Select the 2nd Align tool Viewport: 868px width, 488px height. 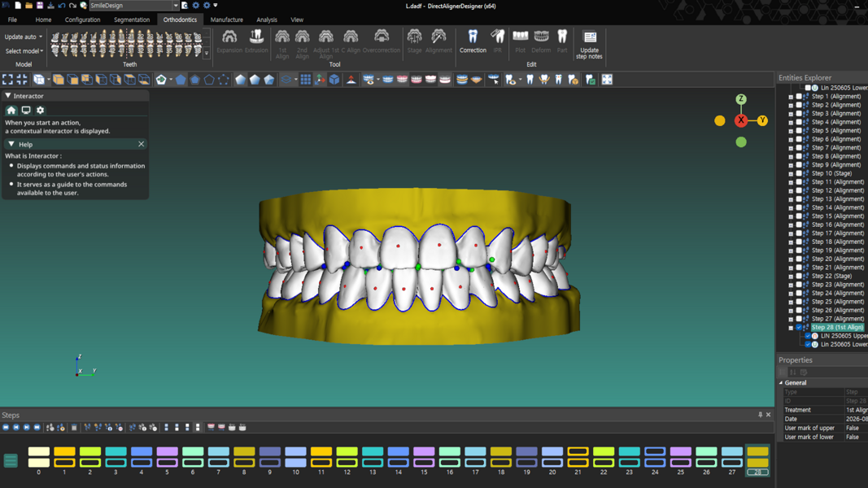pos(303,44)
